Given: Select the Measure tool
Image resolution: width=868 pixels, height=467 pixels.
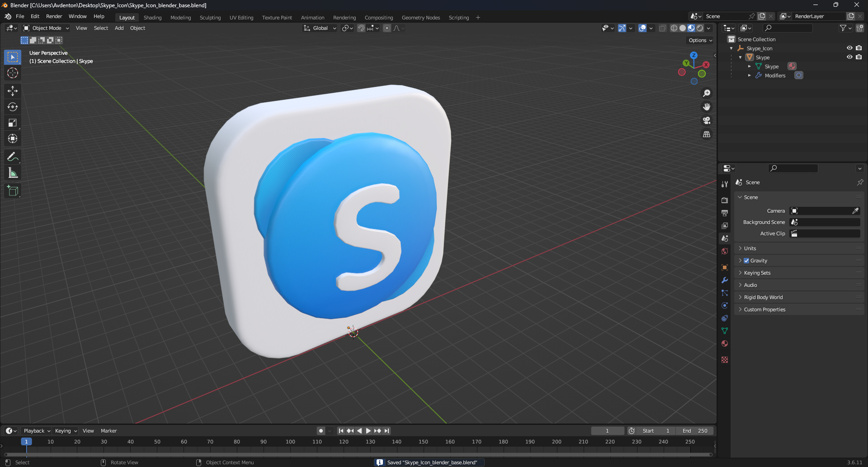Looking at the screenshot, I should [13, 173].
